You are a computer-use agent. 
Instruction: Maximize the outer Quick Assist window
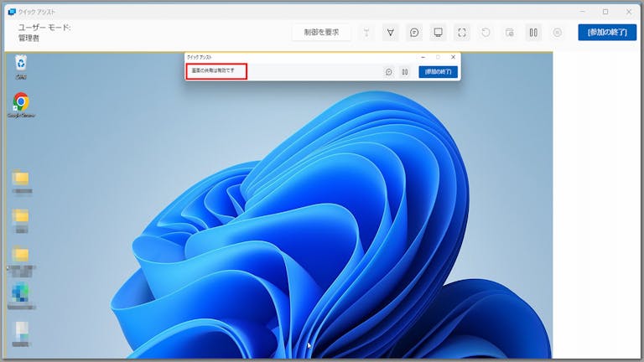[x=605, y=12]
